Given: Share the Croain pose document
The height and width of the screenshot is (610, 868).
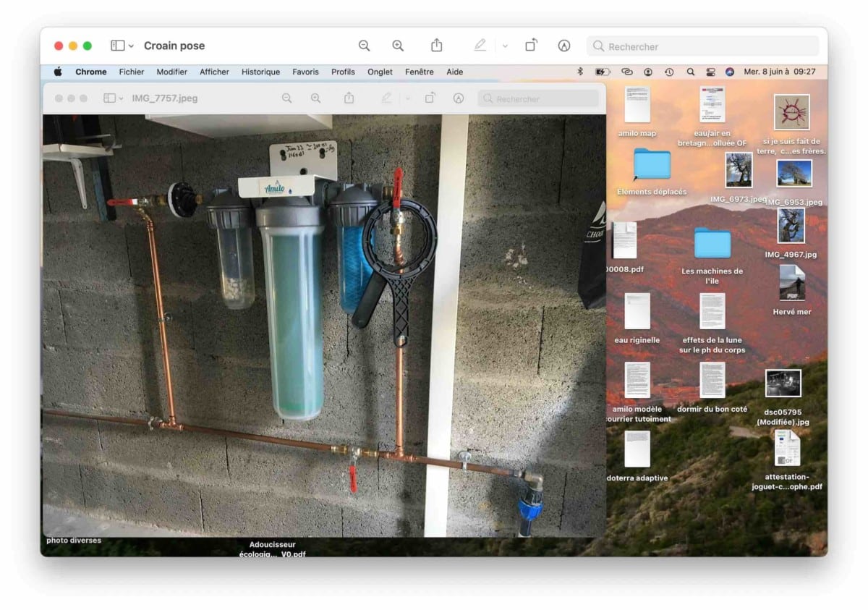Looking at the screenshot, I should tap(436, 46).
